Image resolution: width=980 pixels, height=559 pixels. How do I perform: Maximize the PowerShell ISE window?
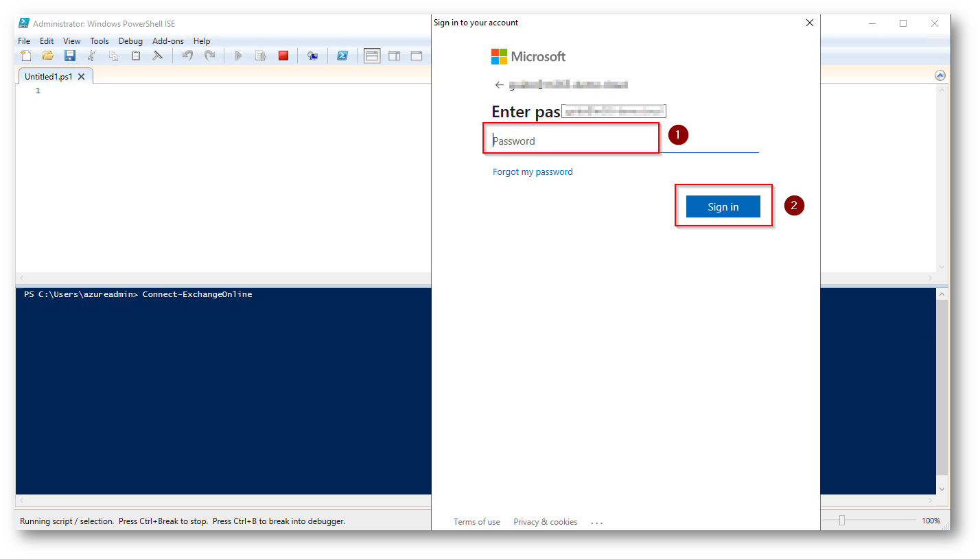903,23
